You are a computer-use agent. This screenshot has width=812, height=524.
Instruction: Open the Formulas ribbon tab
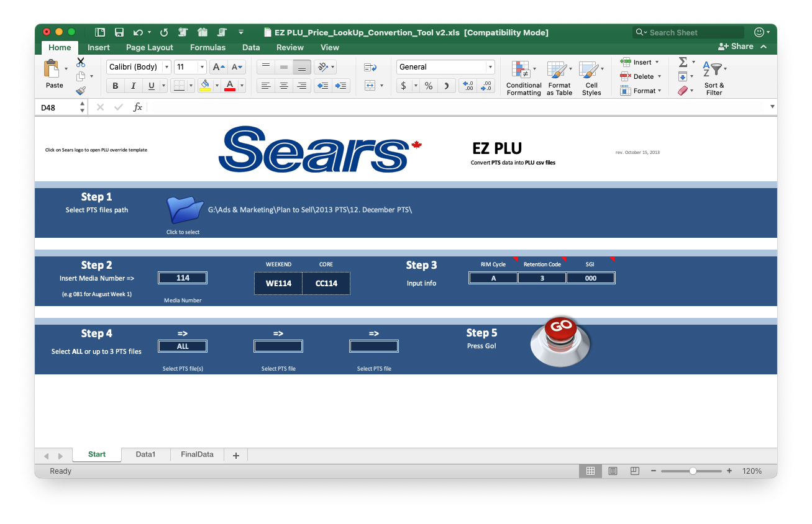pos(208,47)
